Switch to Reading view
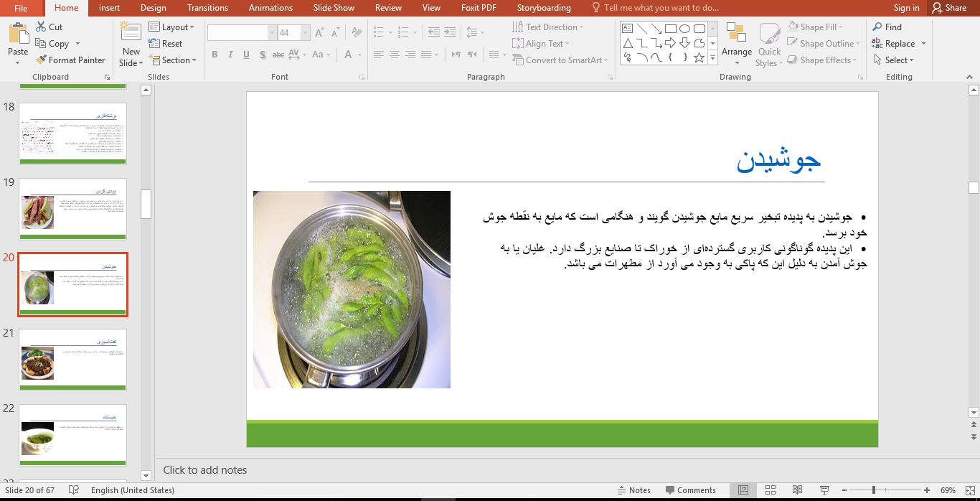 click(797, 490)
